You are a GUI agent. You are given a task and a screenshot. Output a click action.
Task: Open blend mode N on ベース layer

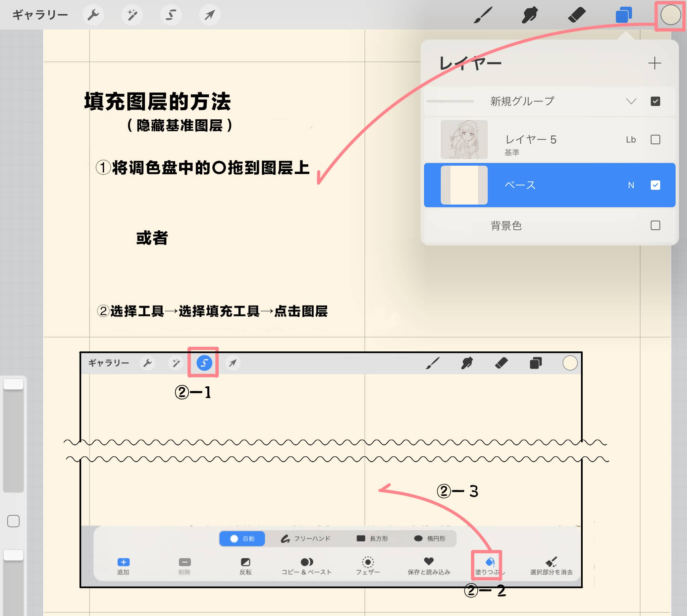(x=631, y=185)
